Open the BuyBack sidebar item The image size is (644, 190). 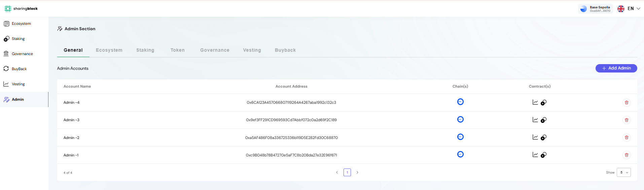pyautogui.click(x=24, y=69)
